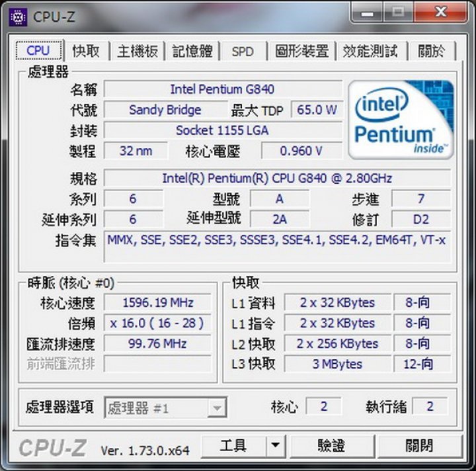The image size is (476, 471).
Task: Switch to the SPD tab
Action: [243, 51]
